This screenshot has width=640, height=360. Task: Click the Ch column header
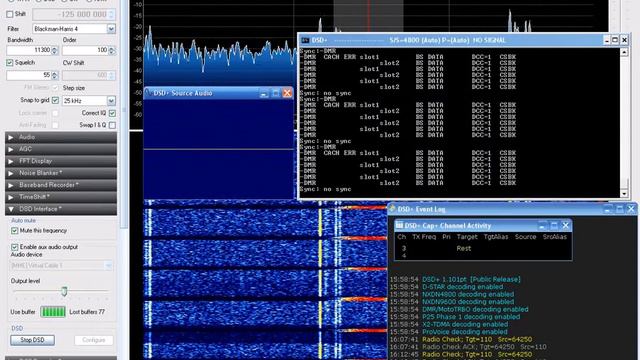pyautogui.click(x=402, y=237)
